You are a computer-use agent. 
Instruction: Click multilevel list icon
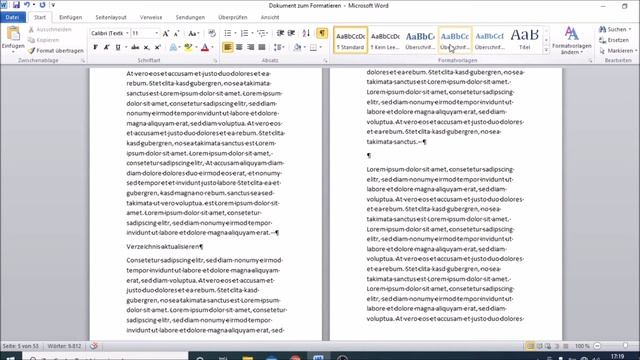[262, 33]
